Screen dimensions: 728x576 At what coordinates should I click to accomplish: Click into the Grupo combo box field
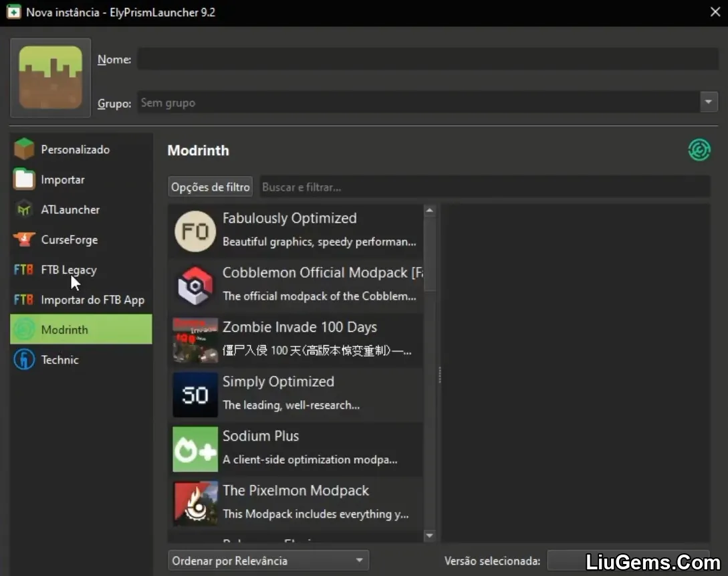[418, 102]
